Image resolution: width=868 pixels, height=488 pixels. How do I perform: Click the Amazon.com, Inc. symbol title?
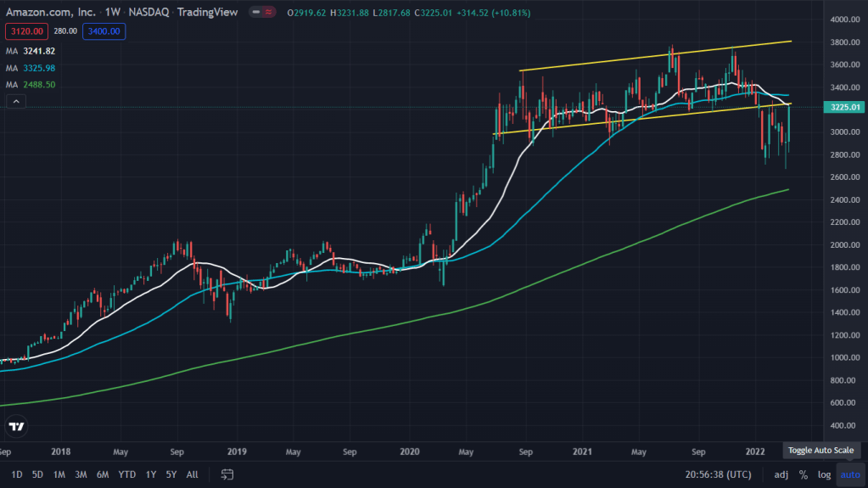[x=50, y=14]
